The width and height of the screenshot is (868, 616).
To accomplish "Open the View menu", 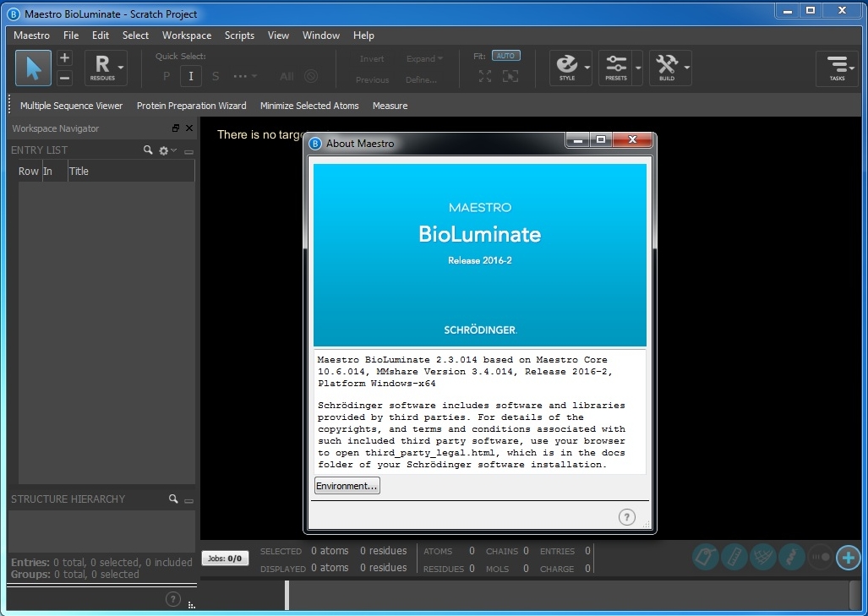I will point(278,35).
